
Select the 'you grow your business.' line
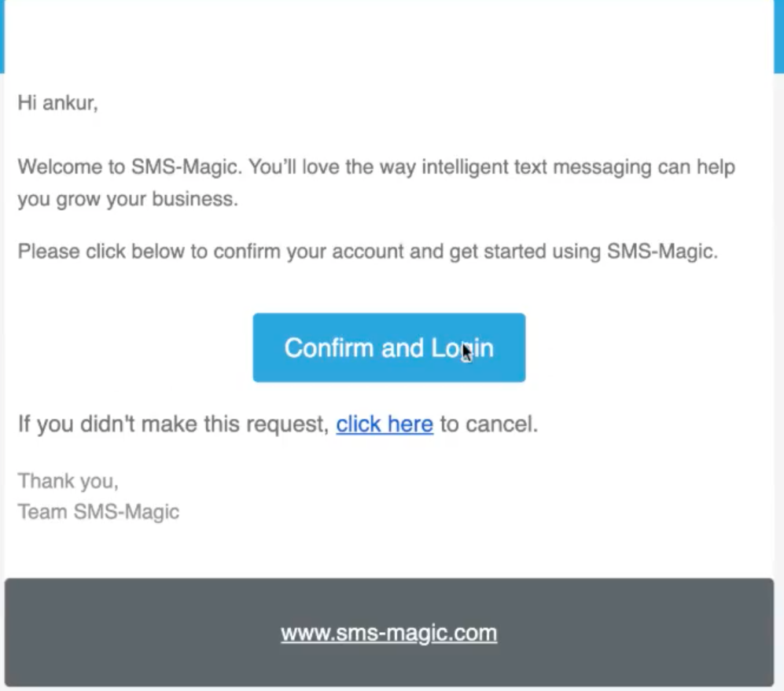tap(127, 200)
